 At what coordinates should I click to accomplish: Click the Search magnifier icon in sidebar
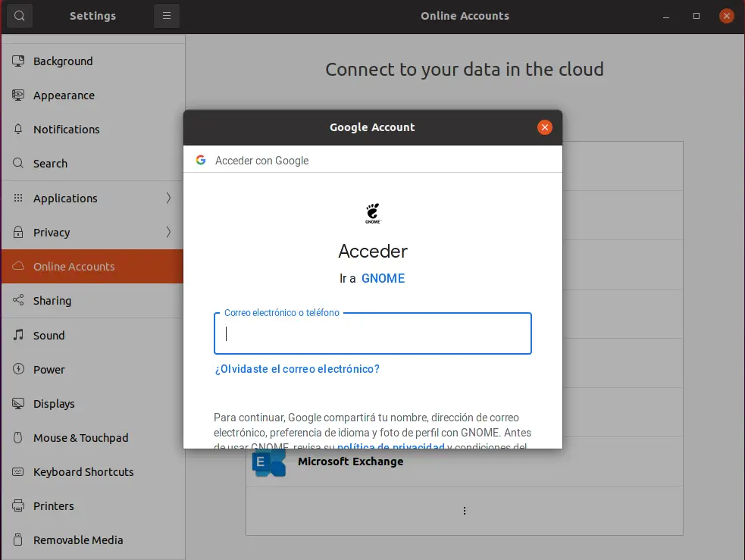tap(18, 163)
